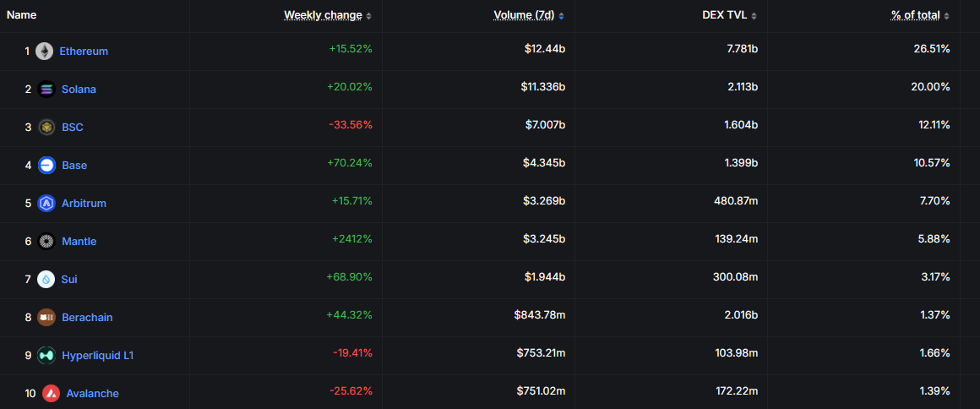This screenshot has height=409, width=980.
Task: Click the Avalanche chain logo icon
Action: [52, 393]
